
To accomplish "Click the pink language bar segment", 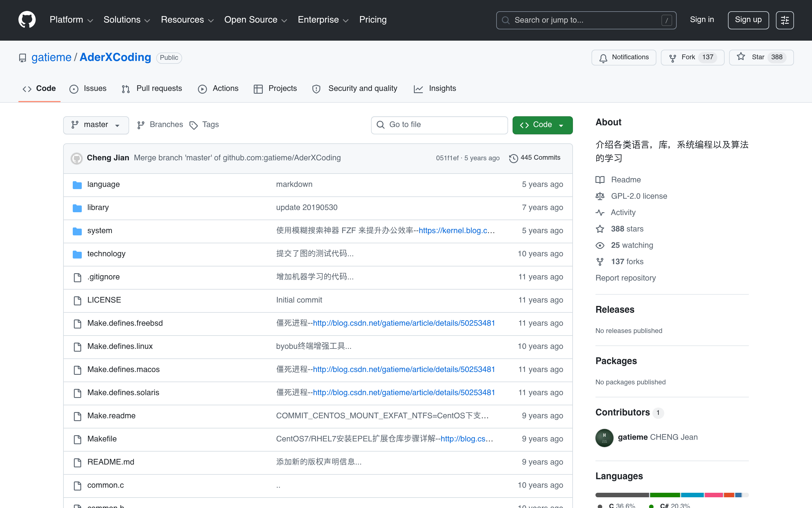I will (714, 495).
